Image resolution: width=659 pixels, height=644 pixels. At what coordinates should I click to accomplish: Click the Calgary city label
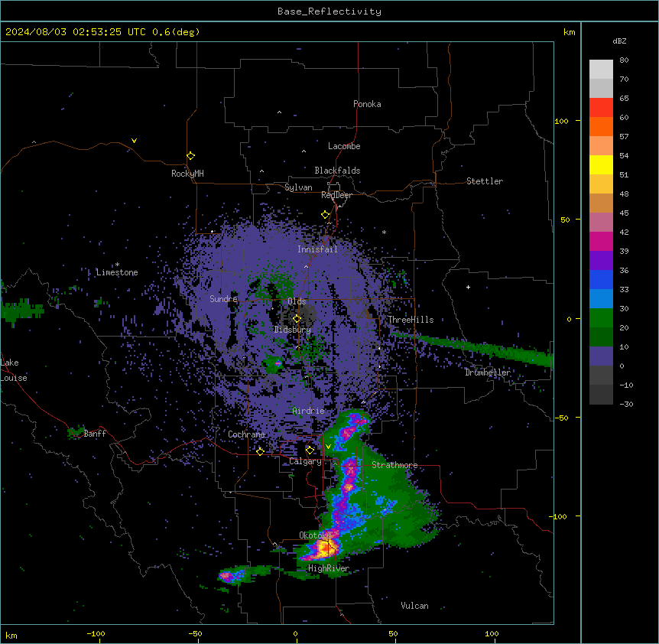coord(305,461)
